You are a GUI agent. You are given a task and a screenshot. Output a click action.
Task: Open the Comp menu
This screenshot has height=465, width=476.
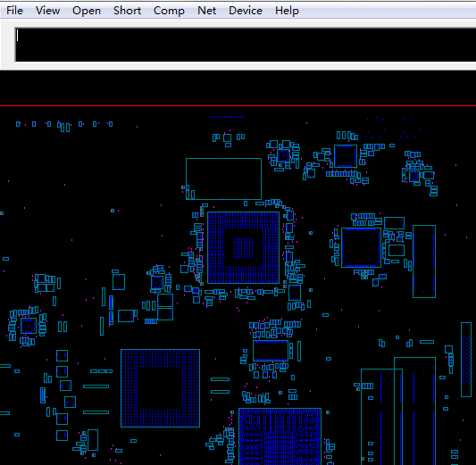(169, 11)
